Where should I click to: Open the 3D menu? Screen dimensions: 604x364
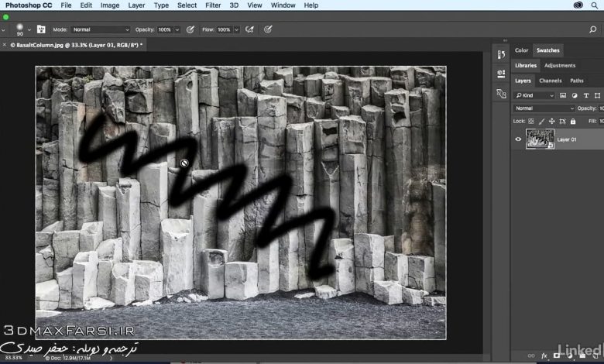(234, 5)
